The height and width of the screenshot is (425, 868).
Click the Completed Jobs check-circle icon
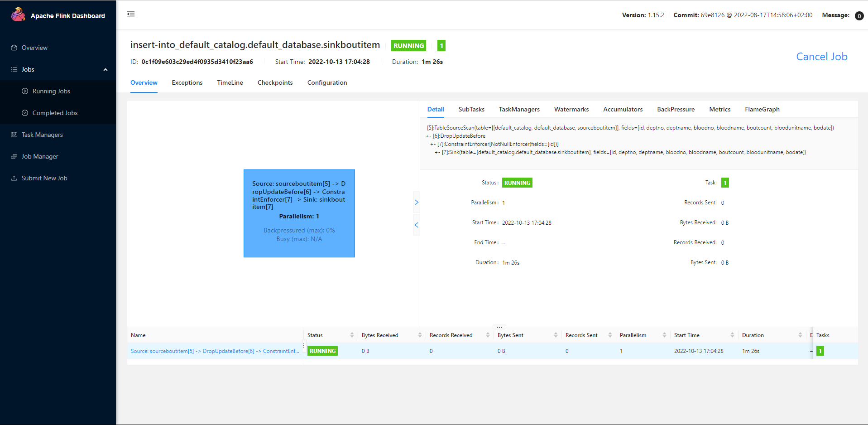point(25,113)
